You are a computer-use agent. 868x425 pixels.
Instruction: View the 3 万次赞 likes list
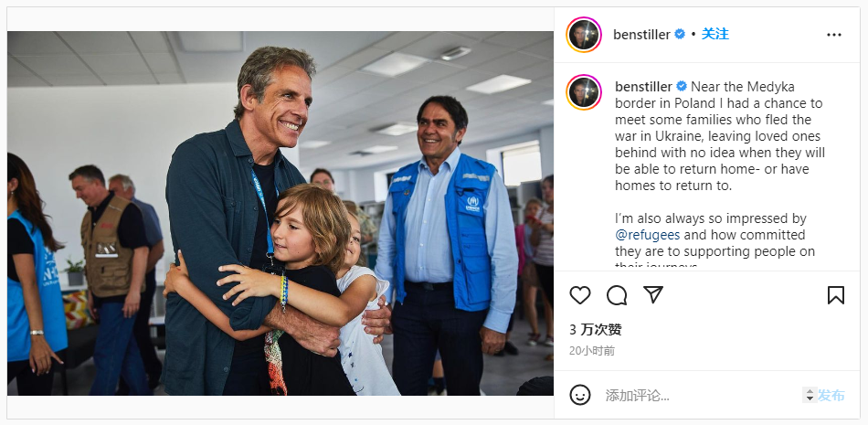point(595,330)
